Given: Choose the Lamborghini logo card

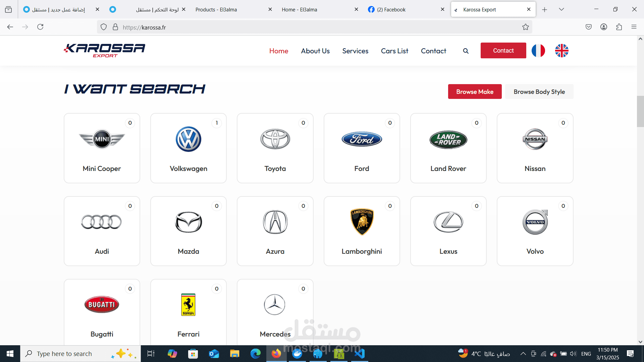Looking at the screenshot, I should (362, 231).
